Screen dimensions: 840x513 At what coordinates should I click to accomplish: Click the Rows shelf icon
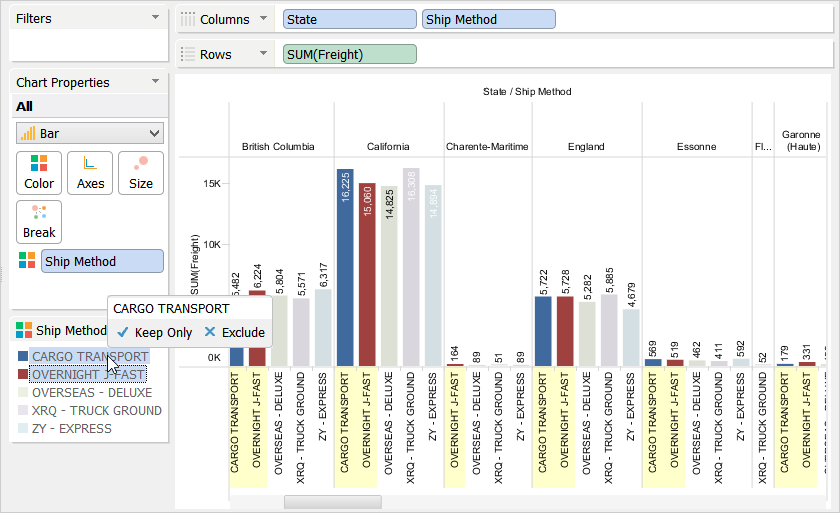(x=187, y=54)
